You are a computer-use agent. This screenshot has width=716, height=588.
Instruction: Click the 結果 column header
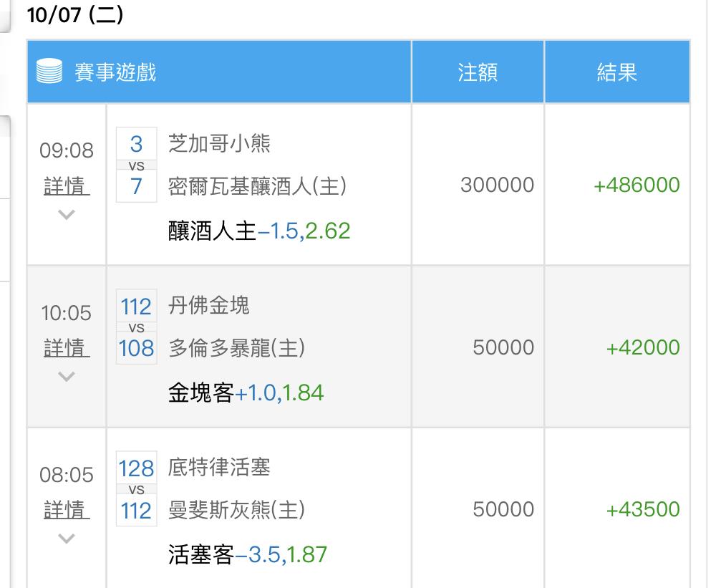coord(616,72)
